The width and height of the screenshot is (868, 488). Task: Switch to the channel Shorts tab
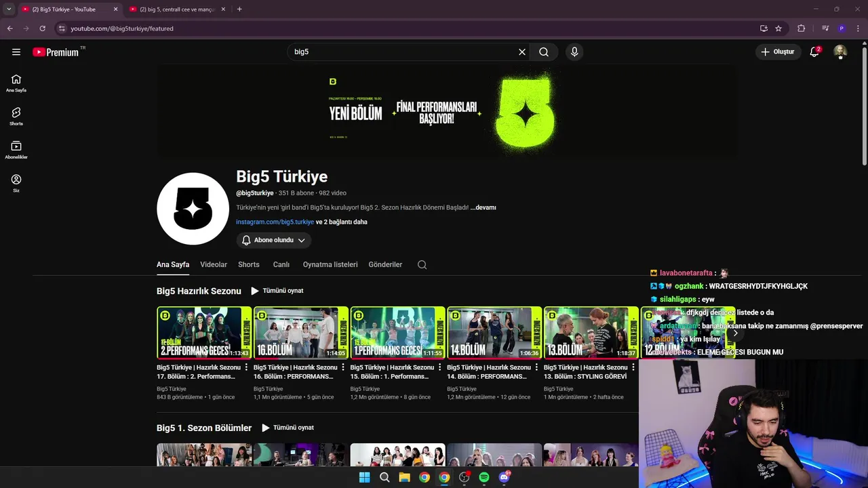(249, 264)
